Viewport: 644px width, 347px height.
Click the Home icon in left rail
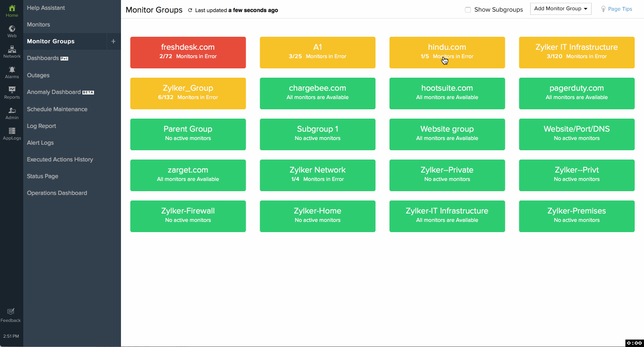(x=12, y=8)
